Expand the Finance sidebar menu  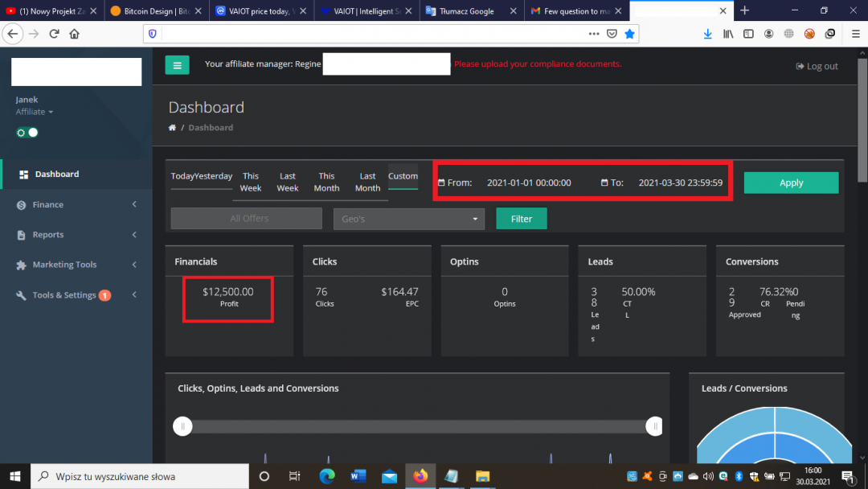click(x=76, y=205)
